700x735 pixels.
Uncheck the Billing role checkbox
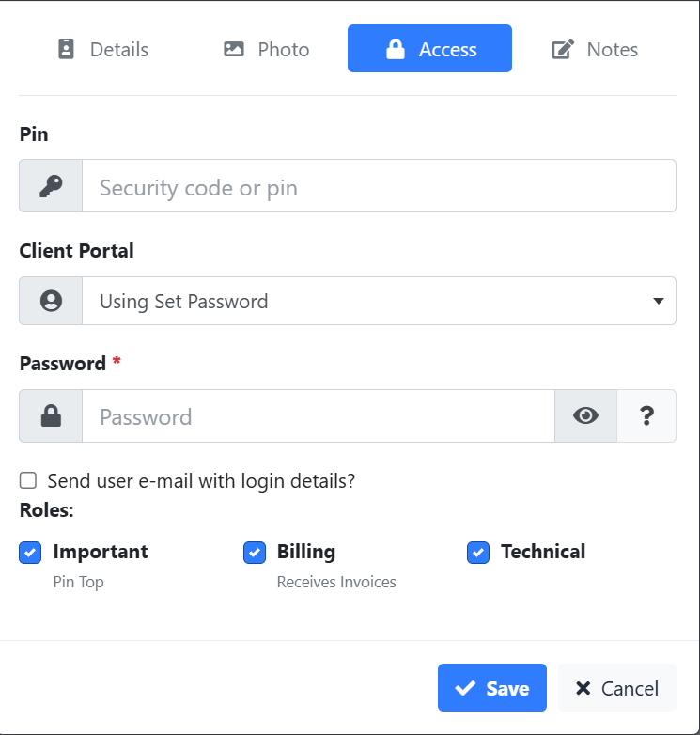pos(255,553)
